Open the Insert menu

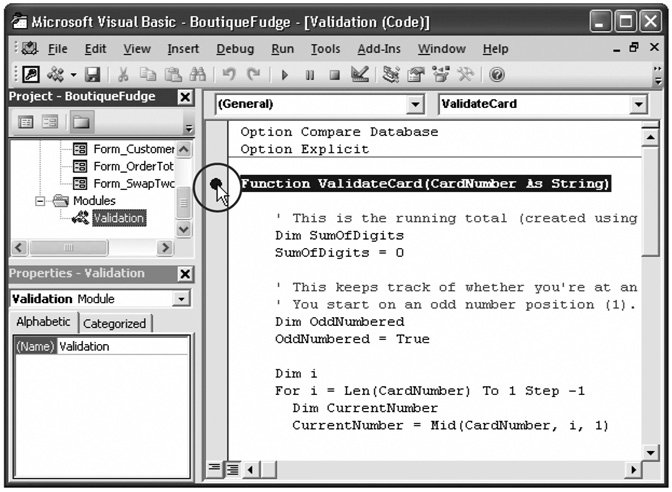click(183, 49)
